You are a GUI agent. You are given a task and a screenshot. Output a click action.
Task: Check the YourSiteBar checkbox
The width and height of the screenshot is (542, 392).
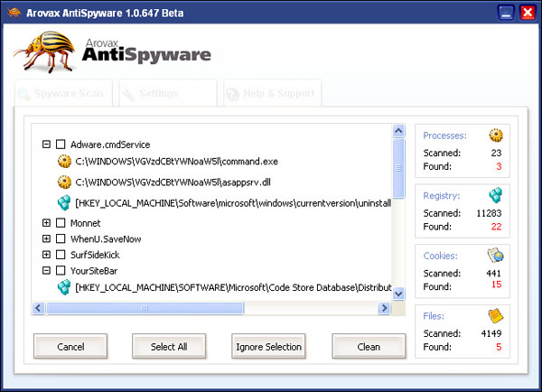coord(61,270)
